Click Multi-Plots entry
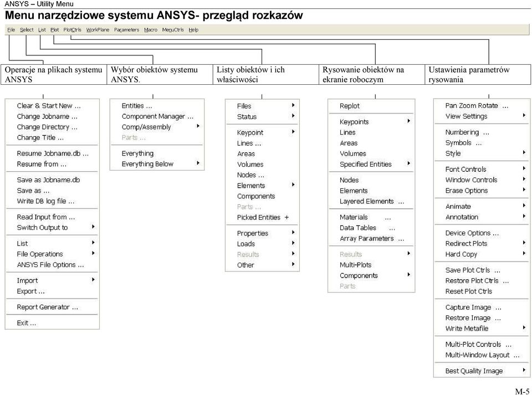The height and width of the screenshot is (395, 532). pos(371,265)
